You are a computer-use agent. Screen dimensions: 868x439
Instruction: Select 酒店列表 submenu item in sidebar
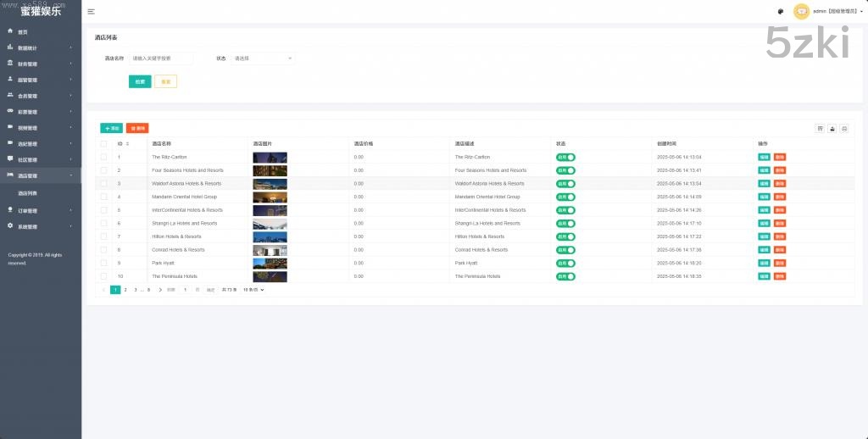(28, 193)
